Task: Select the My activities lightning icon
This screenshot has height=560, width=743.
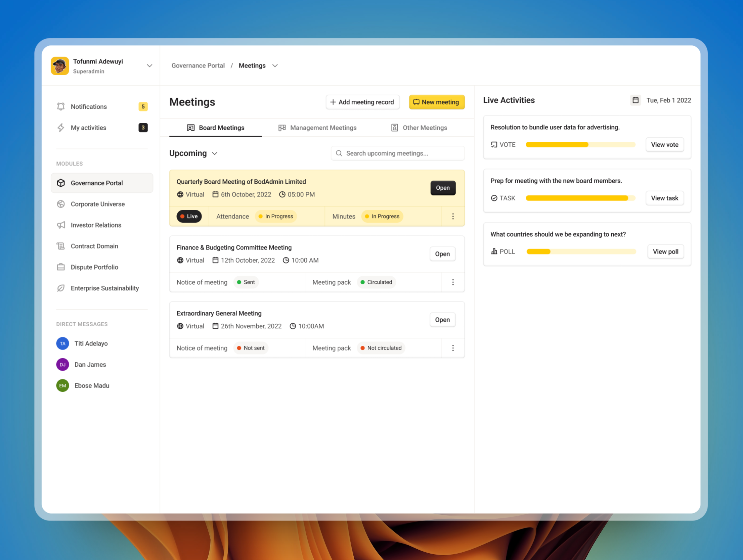Action: [x=61, y=128]
